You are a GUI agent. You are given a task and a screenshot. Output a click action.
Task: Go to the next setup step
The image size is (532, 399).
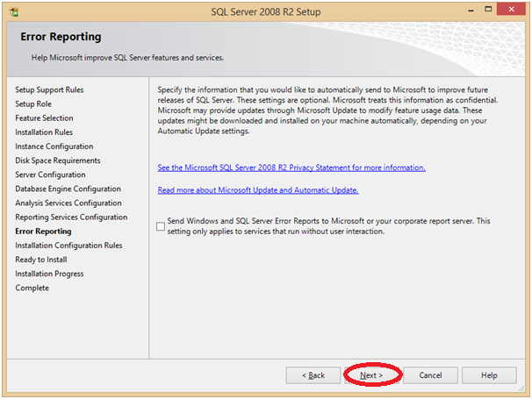tap(371, 375)
